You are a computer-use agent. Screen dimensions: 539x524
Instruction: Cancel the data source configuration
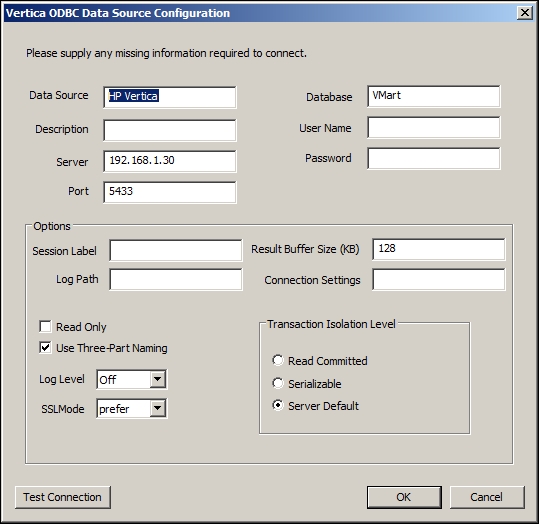pyautogui.click(x=487, y=497)
